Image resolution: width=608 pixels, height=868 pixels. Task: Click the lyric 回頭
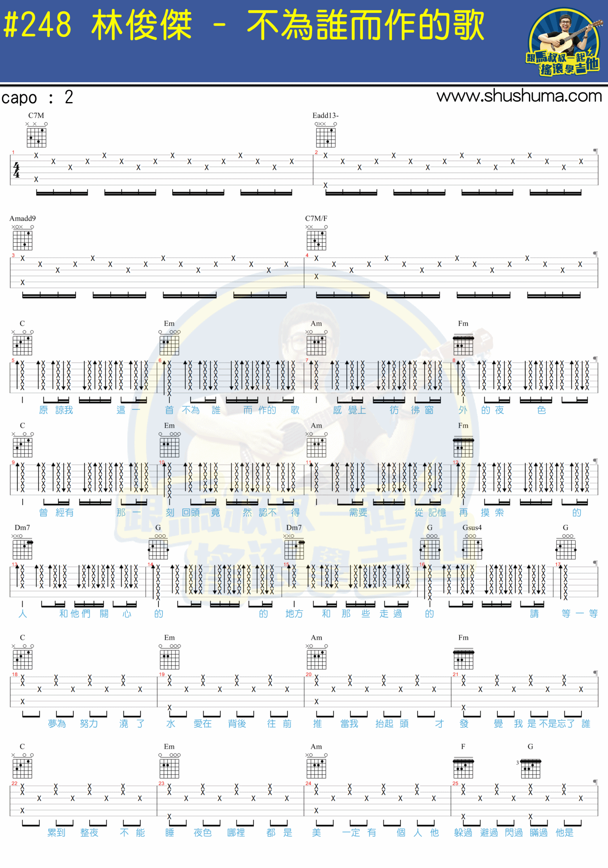tap(191, 512)
